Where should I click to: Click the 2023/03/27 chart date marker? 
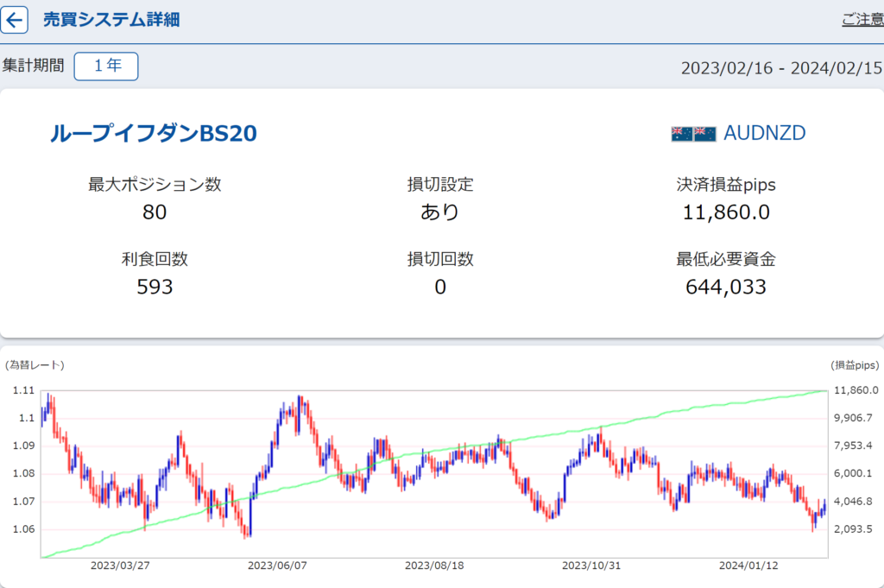coord(120,566)
